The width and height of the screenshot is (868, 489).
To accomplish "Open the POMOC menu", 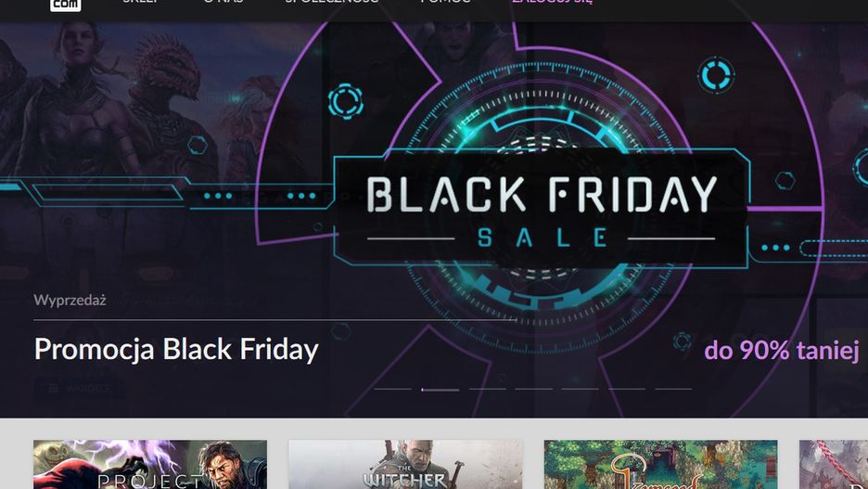I will click(445, 3).
